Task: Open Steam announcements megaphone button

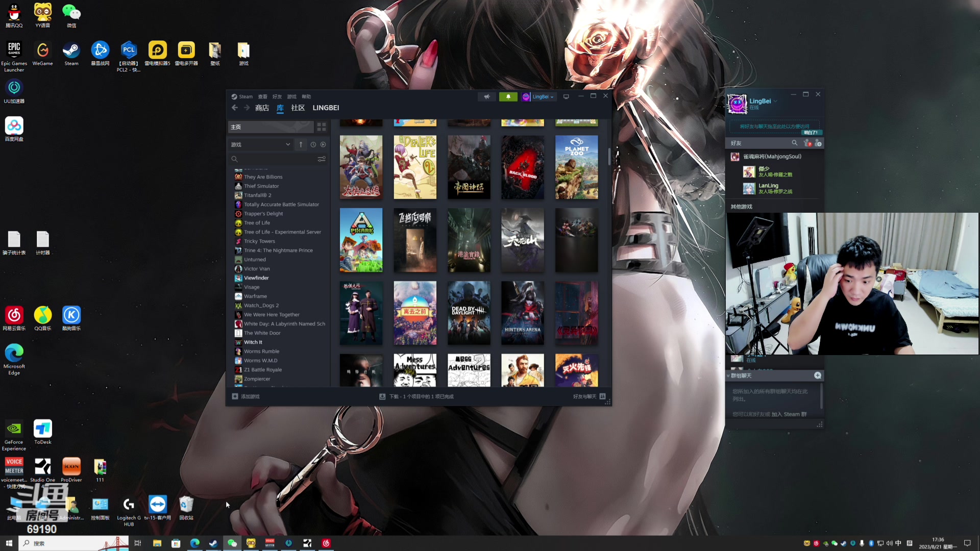Action: coord(487,96)
